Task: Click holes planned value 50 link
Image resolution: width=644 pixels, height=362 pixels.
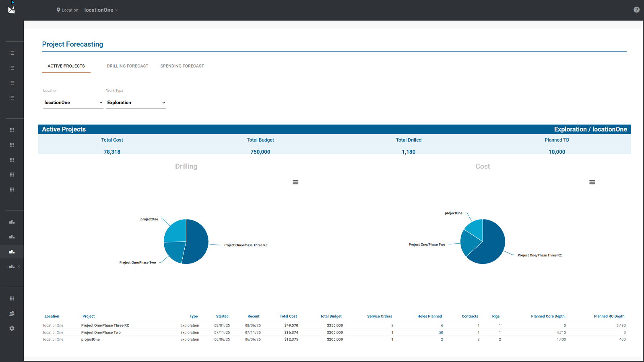Action: click(441, 333)
